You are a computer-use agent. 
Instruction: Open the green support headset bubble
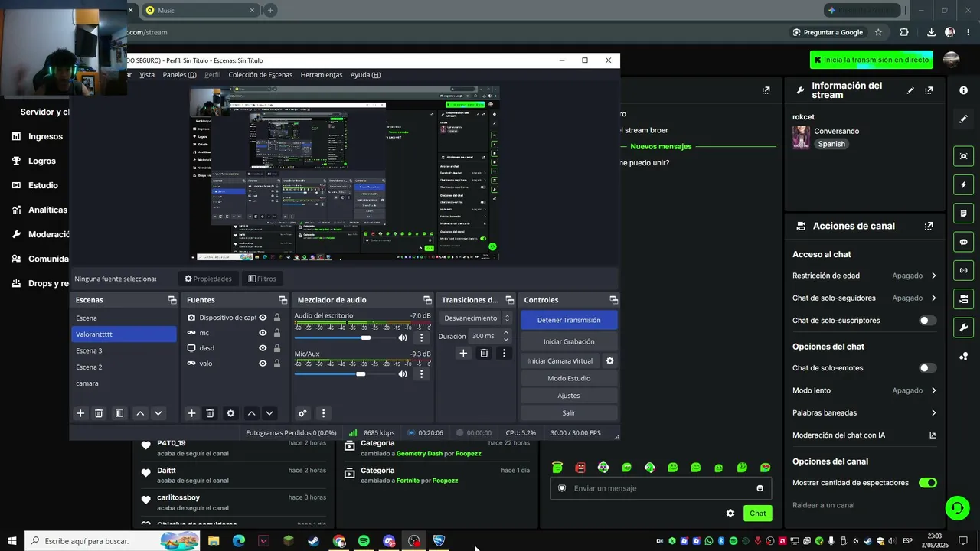(x=956, y=507)
